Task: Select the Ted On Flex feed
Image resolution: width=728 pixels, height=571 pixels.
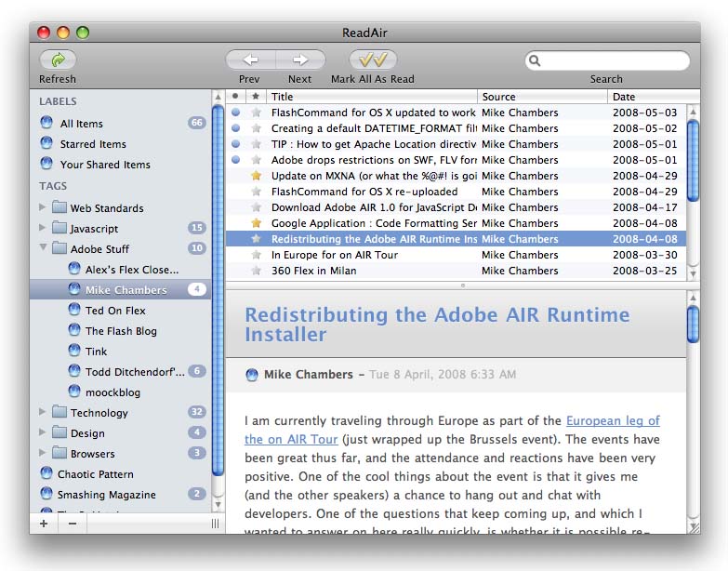Action: click(115, 311)
